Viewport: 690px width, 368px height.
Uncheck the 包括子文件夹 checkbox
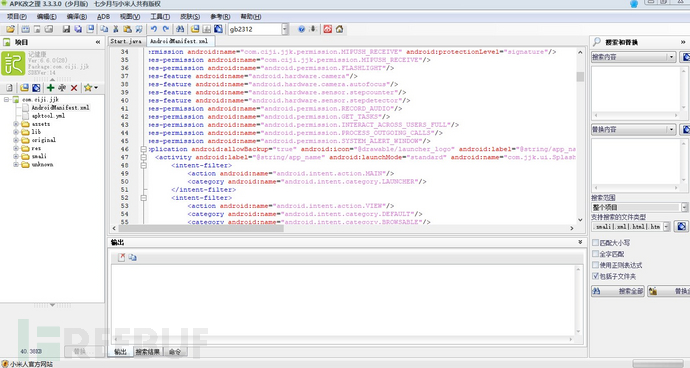[x=595, y=276]
